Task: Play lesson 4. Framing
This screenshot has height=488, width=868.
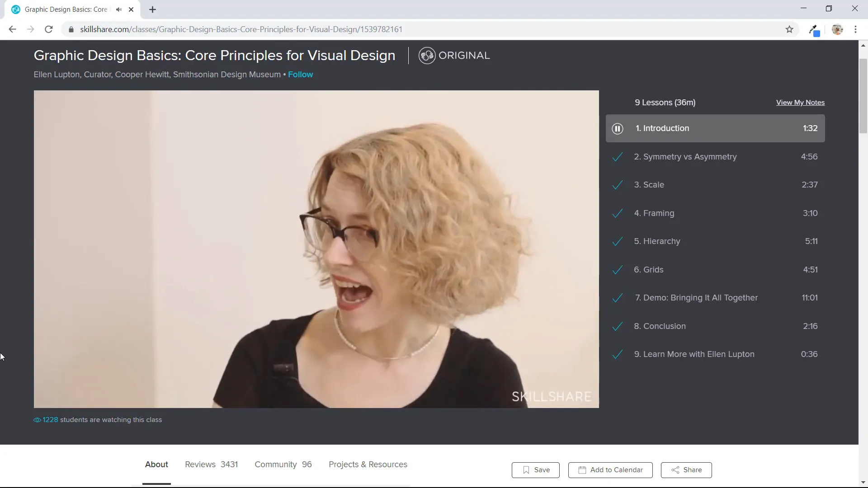Action: click(715, 213)
